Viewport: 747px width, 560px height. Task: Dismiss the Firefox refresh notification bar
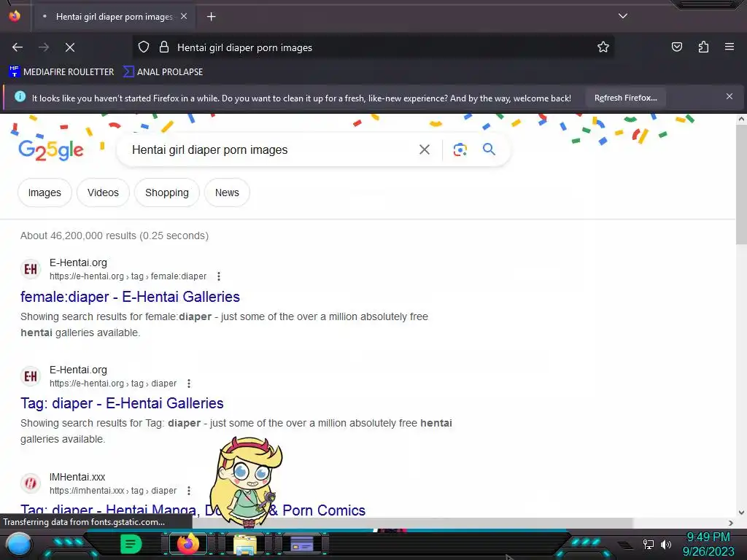(729, 97)
